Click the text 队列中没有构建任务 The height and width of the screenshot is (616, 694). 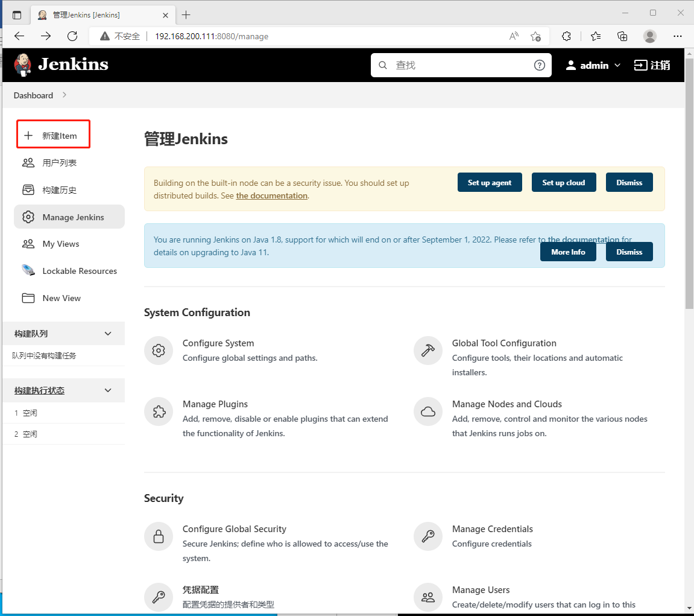44,355
